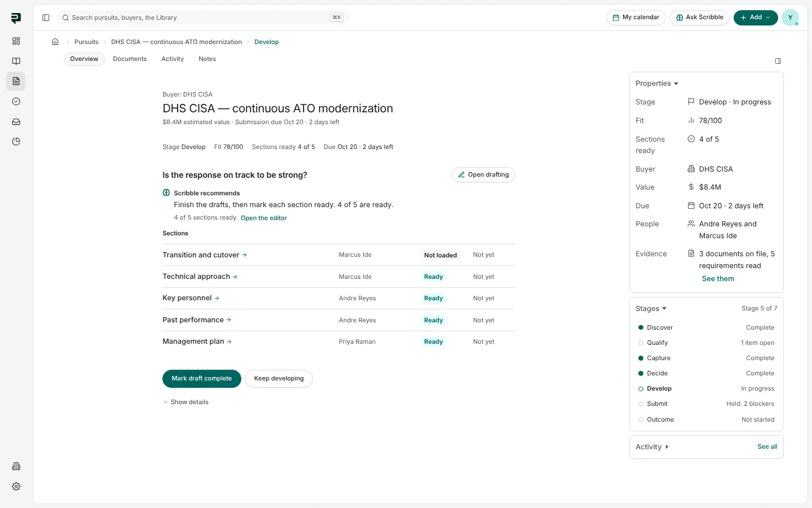
Task: Select the Submit stage row
Action: click(x=706, y=404)
